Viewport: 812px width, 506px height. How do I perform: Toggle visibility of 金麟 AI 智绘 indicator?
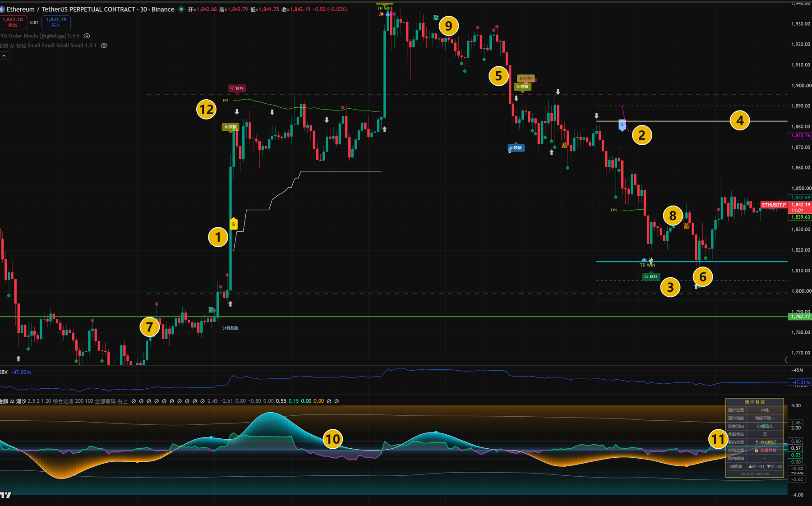click(104, 46)
